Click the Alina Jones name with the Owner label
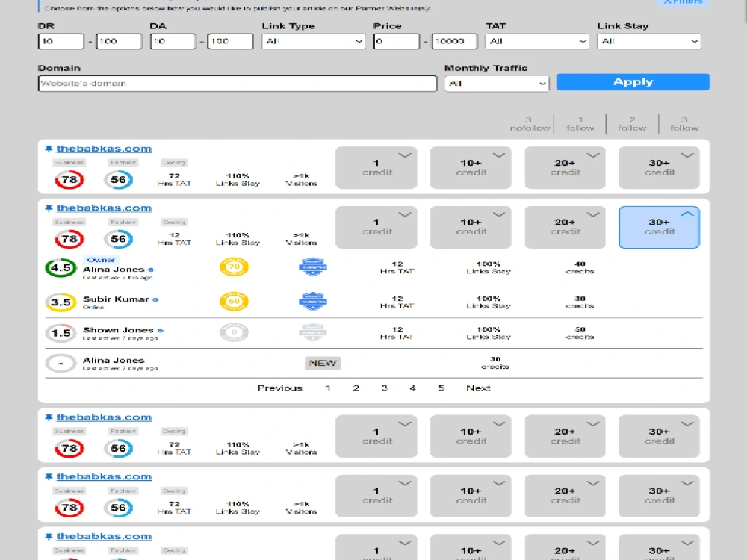Screen dimensions: 747x560 114,270
